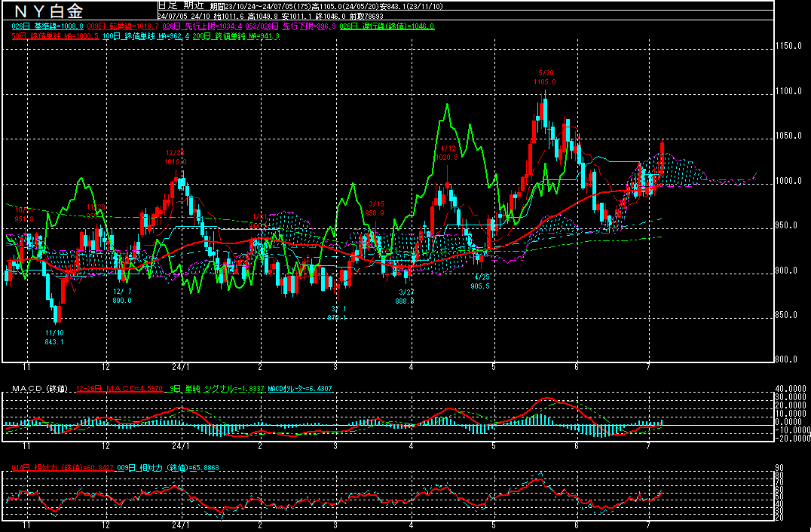Viewport: 811px width, 532px height.
Task: Select the 12/7 890.0 low label
Action: click(122, 296)
